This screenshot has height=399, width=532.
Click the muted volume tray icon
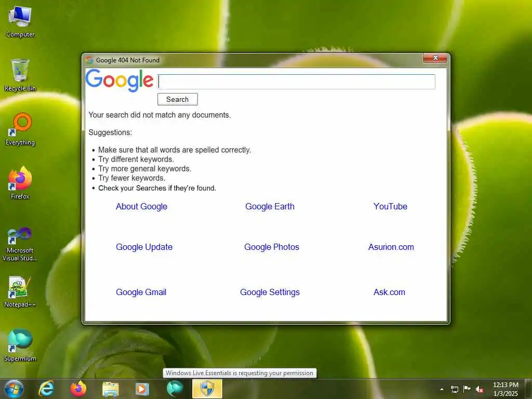[480, 389]
